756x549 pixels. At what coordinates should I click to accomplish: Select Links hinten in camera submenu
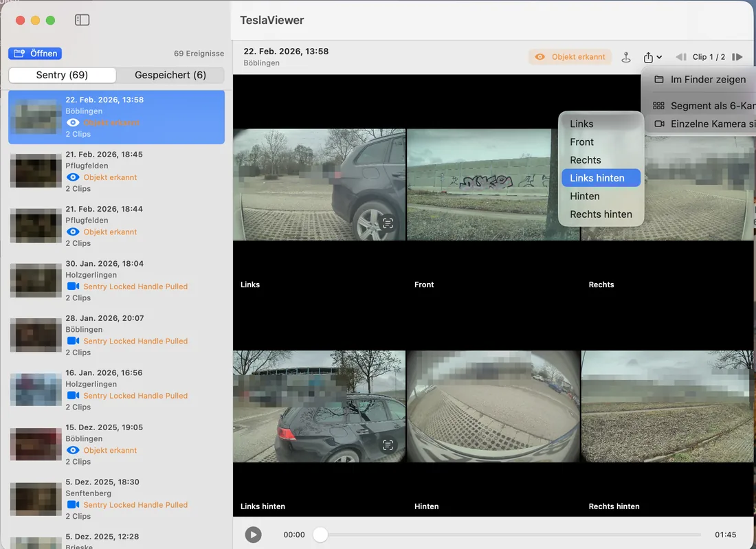coord(601,178)
